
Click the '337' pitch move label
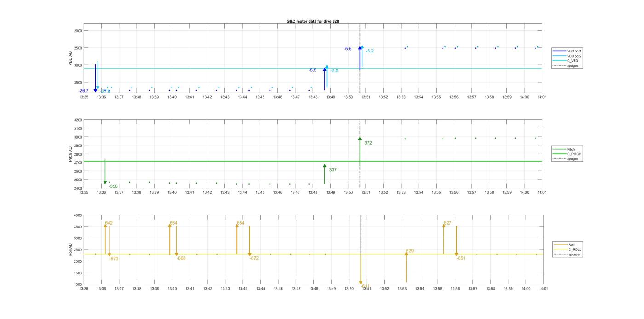pos(333,170)
